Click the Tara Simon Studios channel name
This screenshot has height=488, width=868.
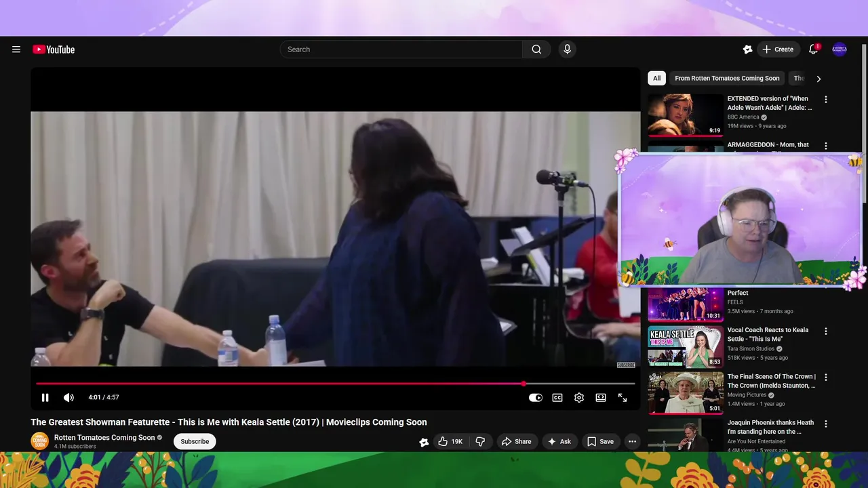tap(751, 349)
